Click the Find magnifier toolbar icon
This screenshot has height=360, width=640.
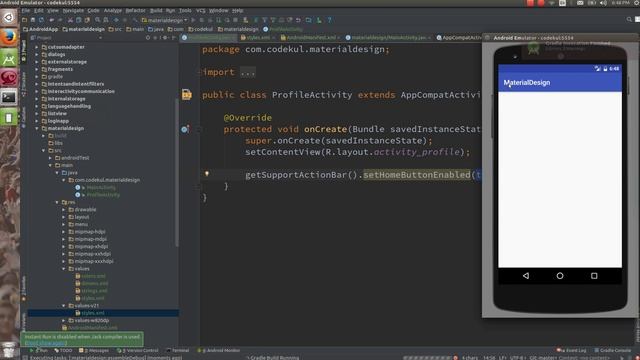(x=98, y=20)
